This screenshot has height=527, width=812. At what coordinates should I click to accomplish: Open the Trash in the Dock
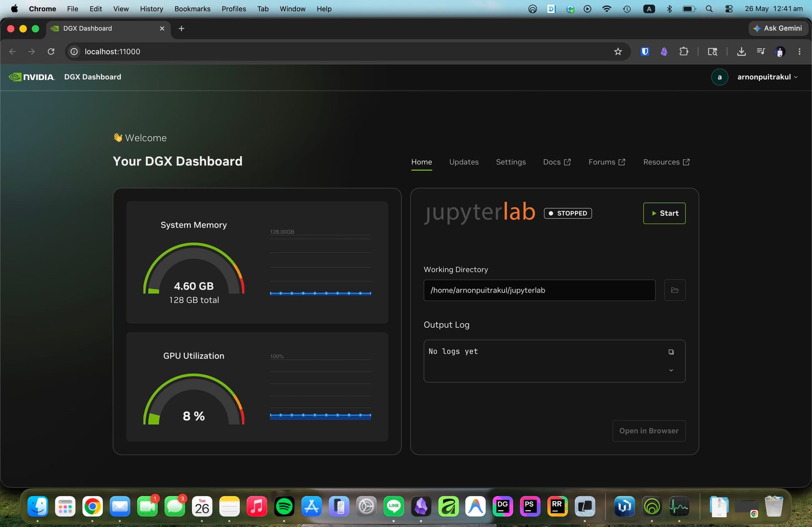(774, 506)
